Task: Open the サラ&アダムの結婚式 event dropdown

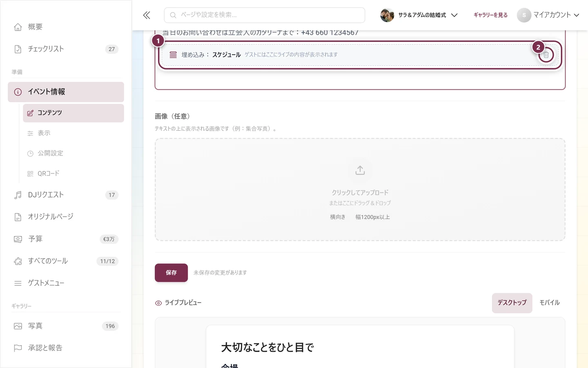Action: pyautogui.click(x=419, y=15)
